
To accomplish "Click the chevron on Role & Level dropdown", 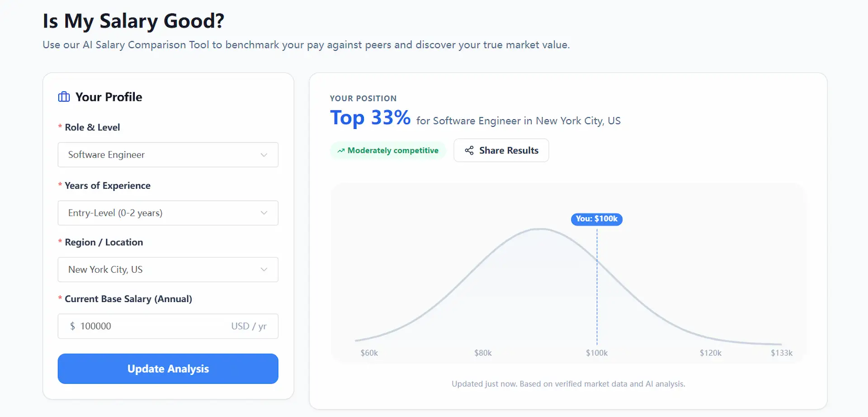I will pos(264,155).
